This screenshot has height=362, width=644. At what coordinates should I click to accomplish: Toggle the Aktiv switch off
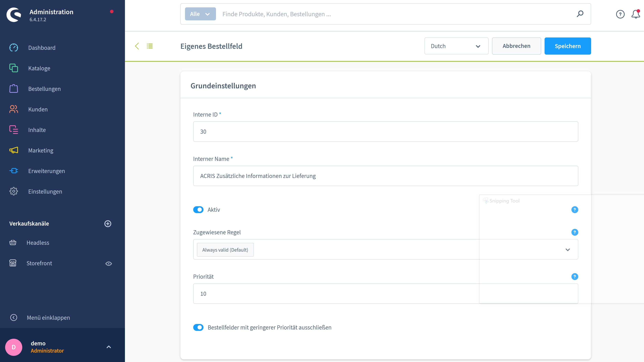coord(198,209)
